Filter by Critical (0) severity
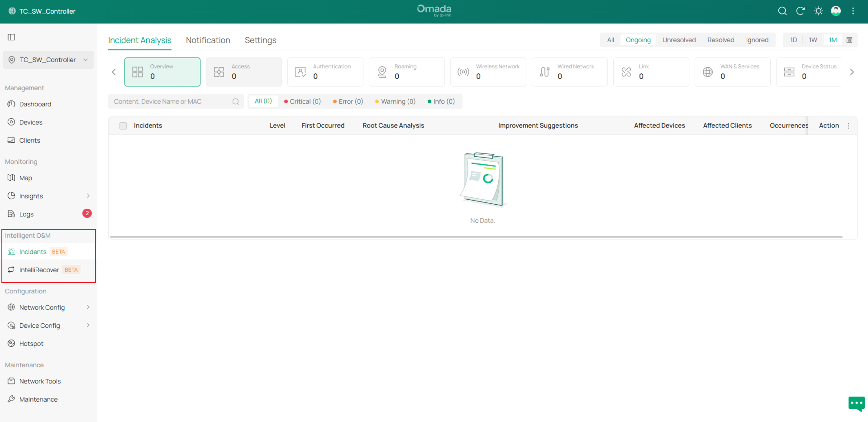 tap(302, 101)
